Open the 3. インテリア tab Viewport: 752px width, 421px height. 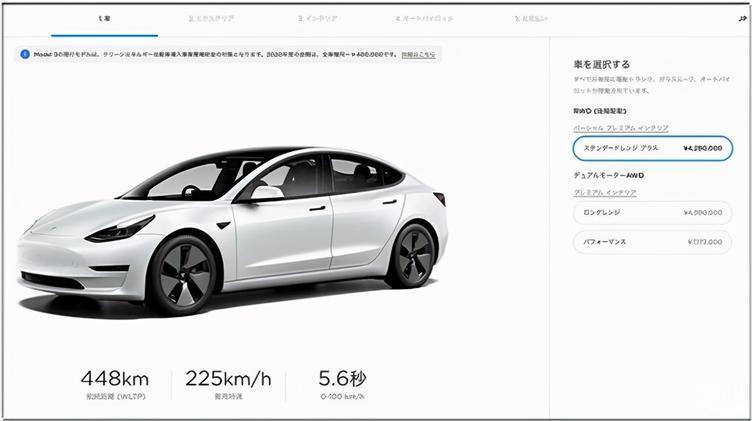(x=317, y=19)
